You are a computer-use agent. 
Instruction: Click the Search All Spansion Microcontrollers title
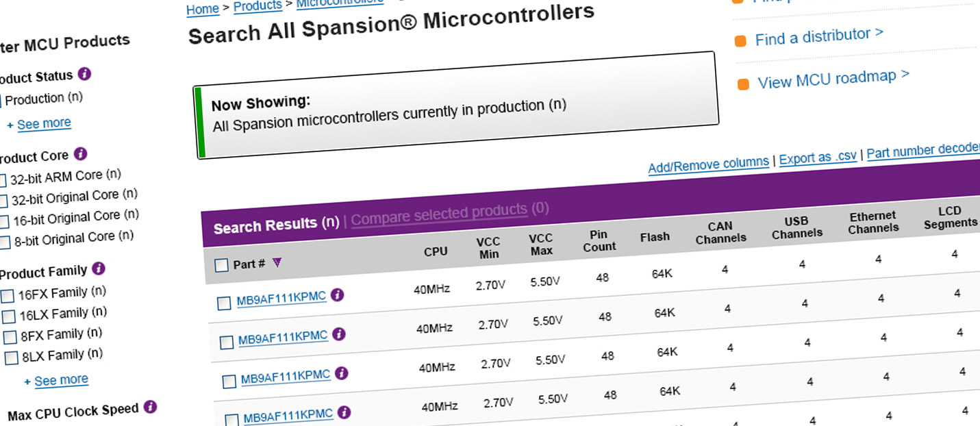[x=392, y=24]
